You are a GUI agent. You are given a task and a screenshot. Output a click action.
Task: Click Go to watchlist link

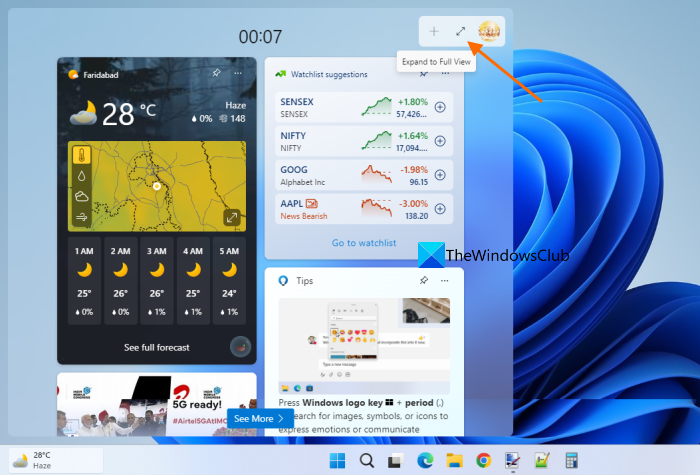pos(364,243)
